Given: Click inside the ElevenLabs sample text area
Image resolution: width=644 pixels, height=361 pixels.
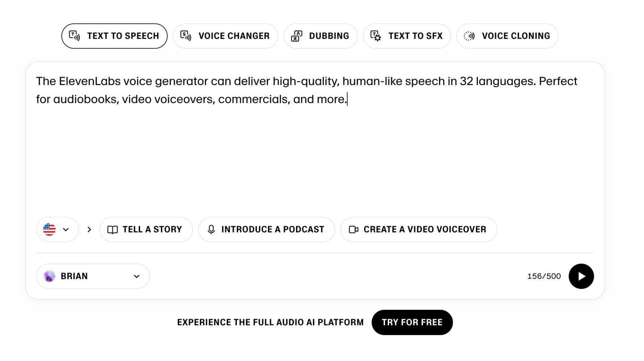Looking at the screenshot, I should tap(314, 147).
